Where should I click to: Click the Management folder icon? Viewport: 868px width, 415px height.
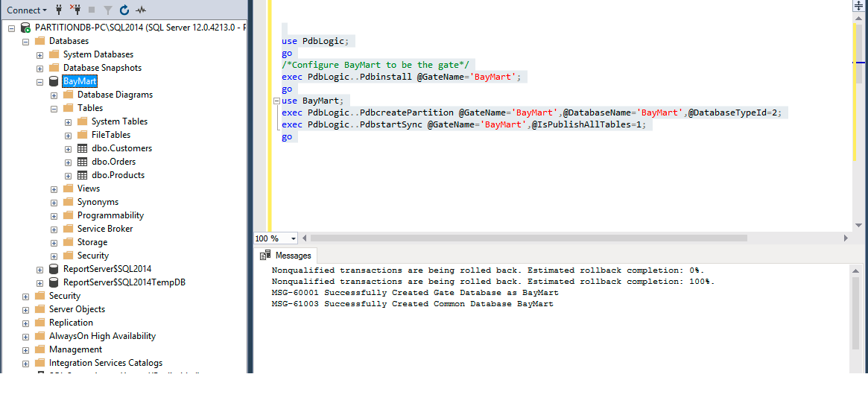click(39, 349)
